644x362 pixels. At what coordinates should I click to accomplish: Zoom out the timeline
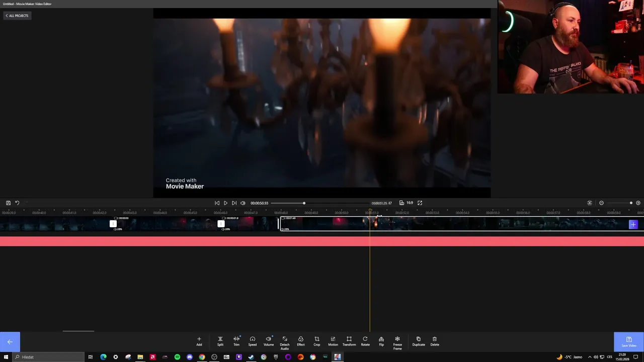(601, 203)
